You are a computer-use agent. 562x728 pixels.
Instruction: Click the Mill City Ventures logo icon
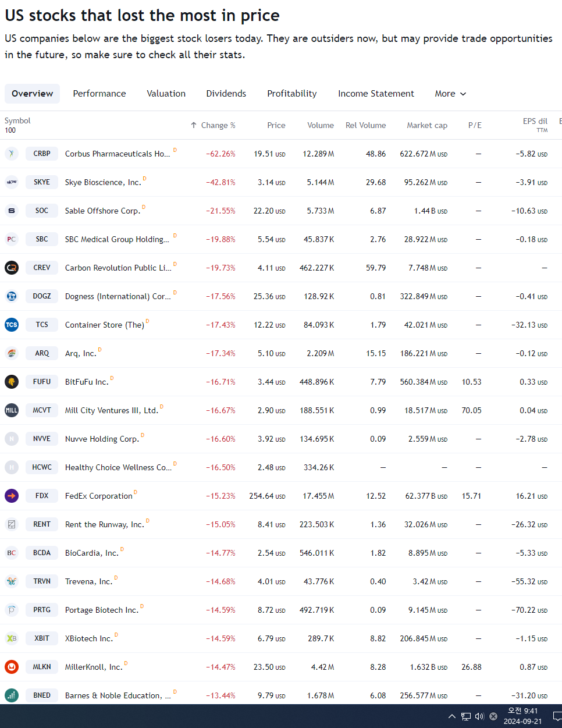pos(12,410)
